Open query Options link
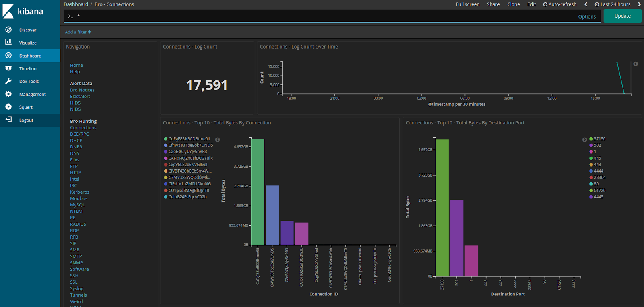This screenshot has height=307, width=644. click(x=587, y=16)
